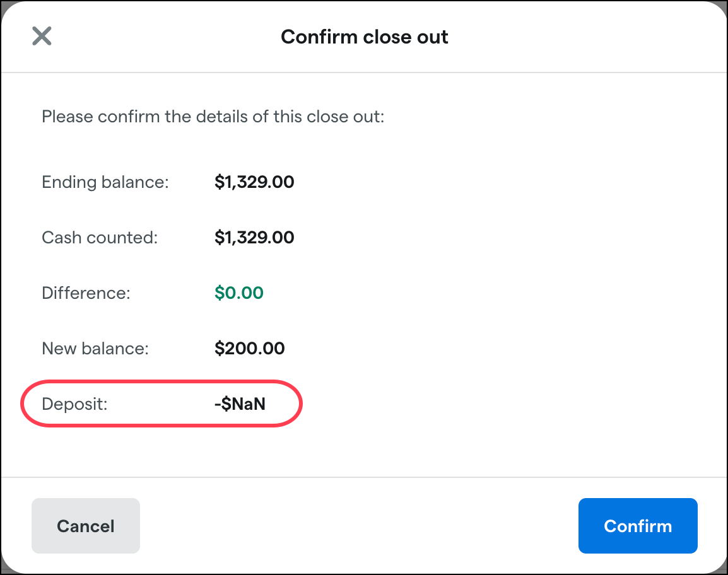Click the word 'details' in instruction text
The image size is (728, 575).
click(222, 117)
